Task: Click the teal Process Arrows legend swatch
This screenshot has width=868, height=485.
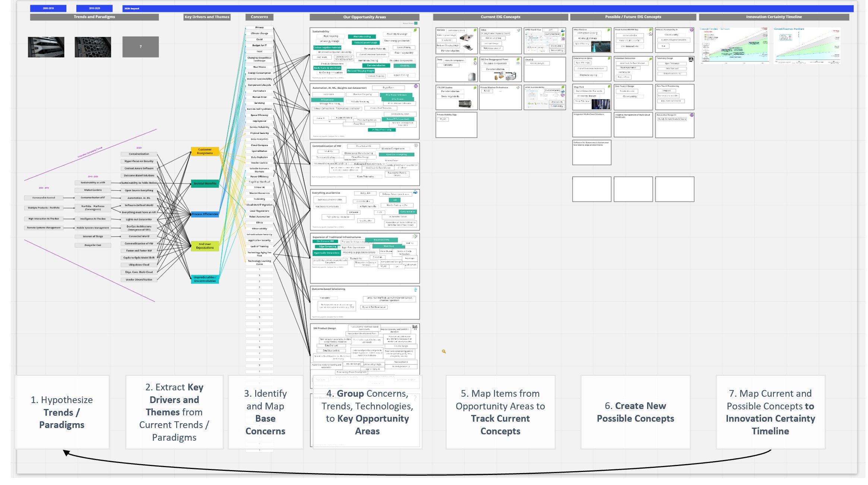Action: tap(416, 23)
